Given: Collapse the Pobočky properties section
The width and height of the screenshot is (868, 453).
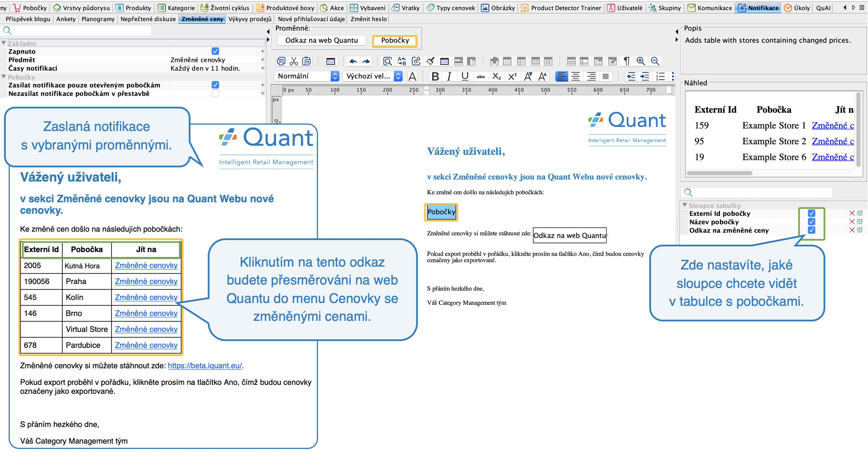Looking at the screenshot, I should click(x=4, y=77).
